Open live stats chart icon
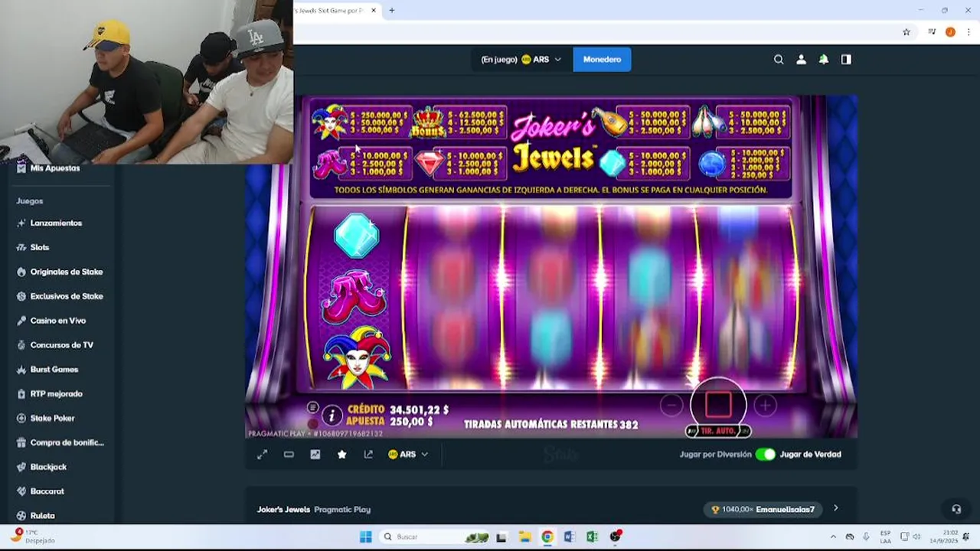 coord(315,455)
